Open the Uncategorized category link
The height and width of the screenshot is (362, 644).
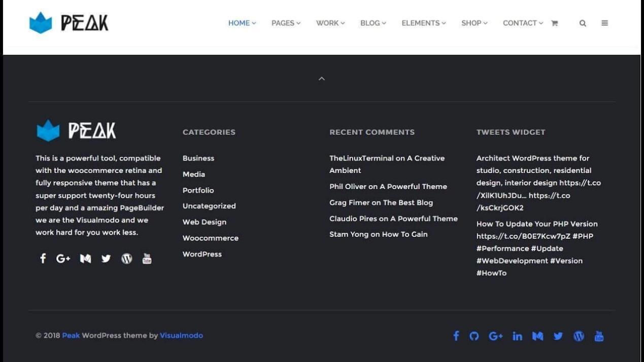pos(209,206)
